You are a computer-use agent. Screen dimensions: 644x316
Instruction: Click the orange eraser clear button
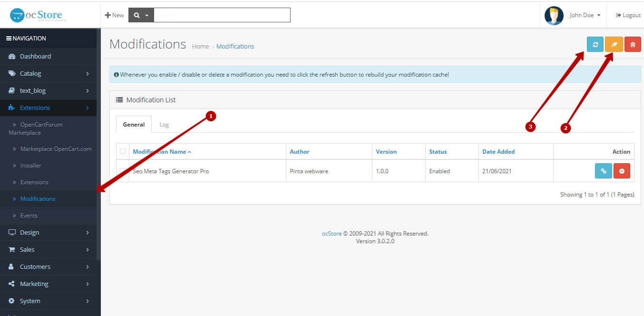point(614,44)
